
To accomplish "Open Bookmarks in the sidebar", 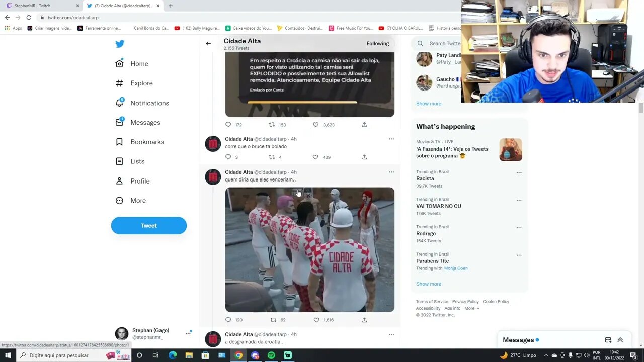I will click(x=139, y=142).
